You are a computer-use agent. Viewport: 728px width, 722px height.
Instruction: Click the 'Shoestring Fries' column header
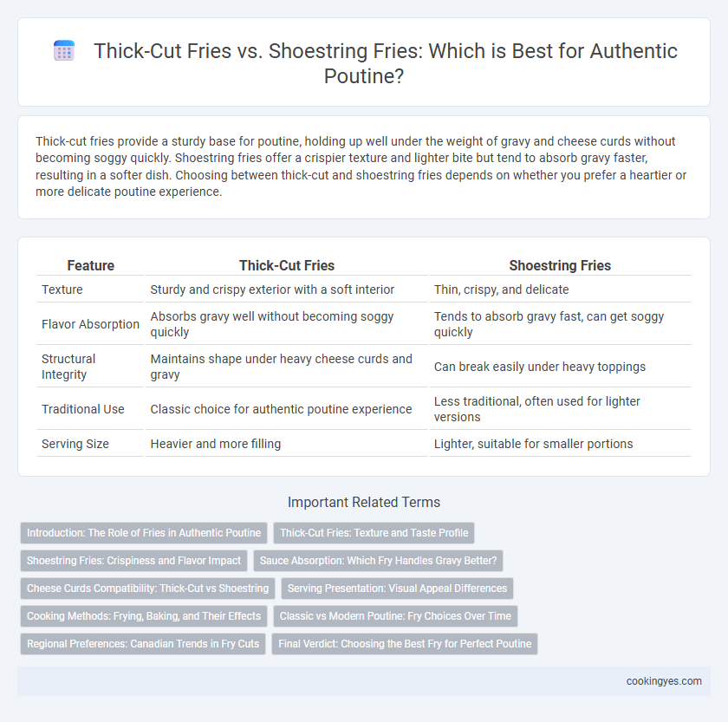coord(560,265)
